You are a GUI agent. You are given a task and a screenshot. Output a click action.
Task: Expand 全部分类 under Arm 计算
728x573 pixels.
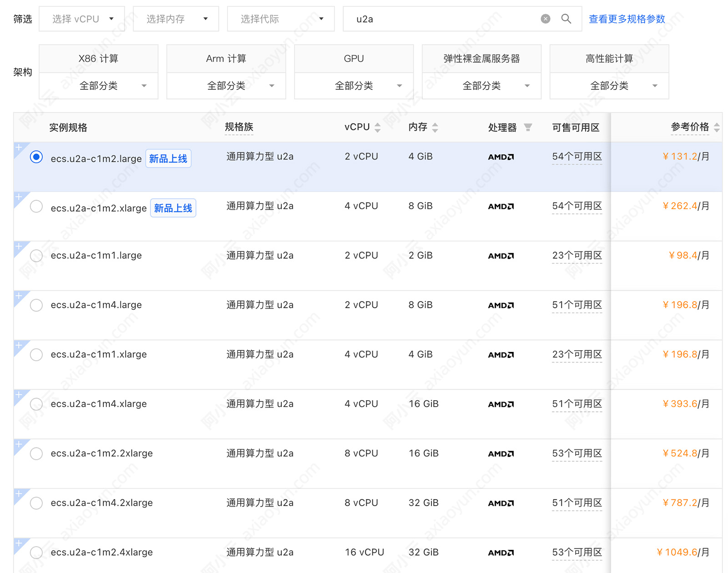point(226,85)
